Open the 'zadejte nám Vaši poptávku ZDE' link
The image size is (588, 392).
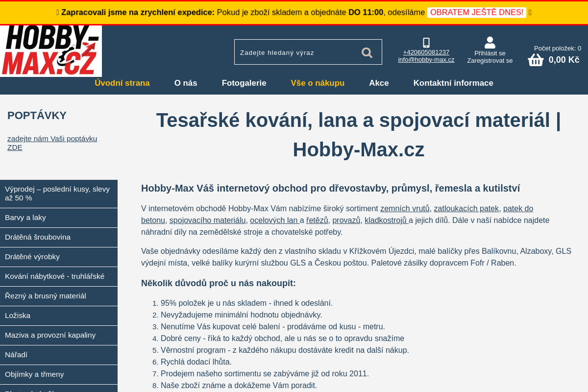[x=52, y=143]
